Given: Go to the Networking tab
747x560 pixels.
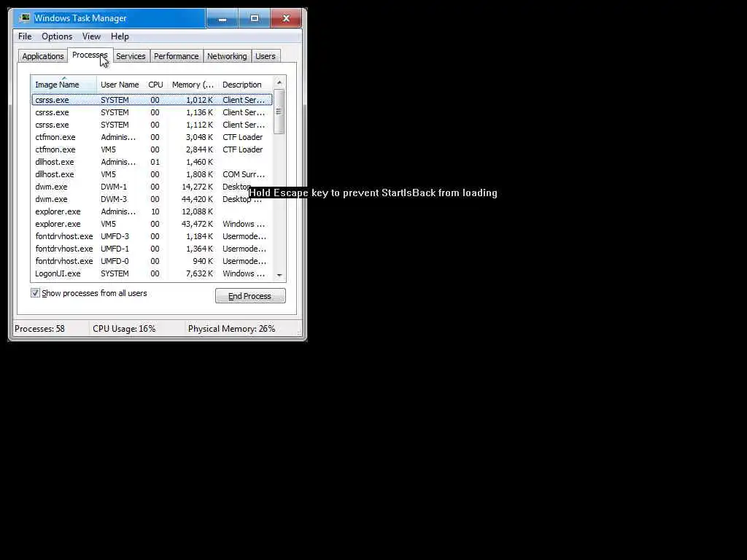Looking at the screenshot, I should point(228,56).
